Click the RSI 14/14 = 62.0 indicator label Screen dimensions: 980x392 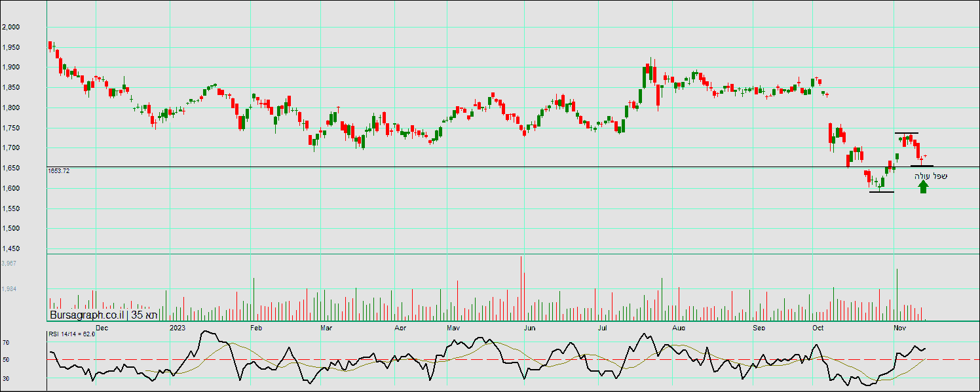[x=72, y=334]
